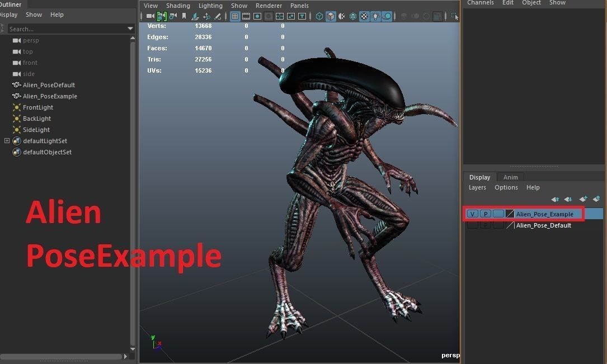Click the Image Plane icon

[195, 16]
